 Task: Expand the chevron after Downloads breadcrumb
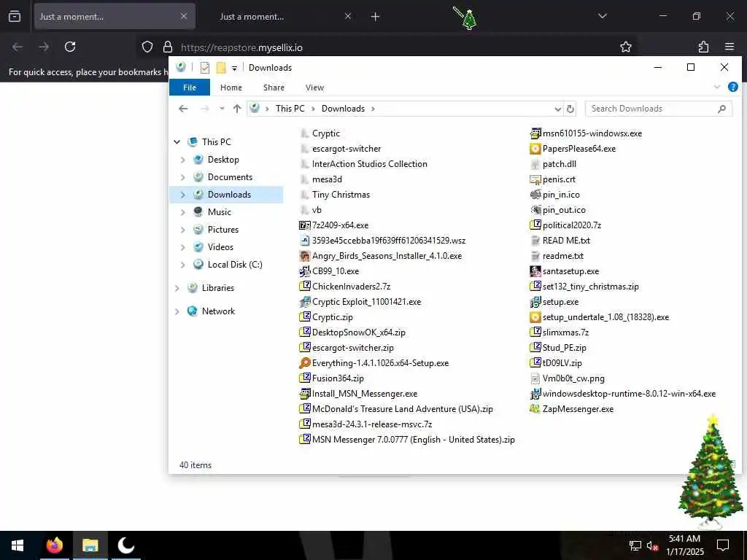[373, 109]
